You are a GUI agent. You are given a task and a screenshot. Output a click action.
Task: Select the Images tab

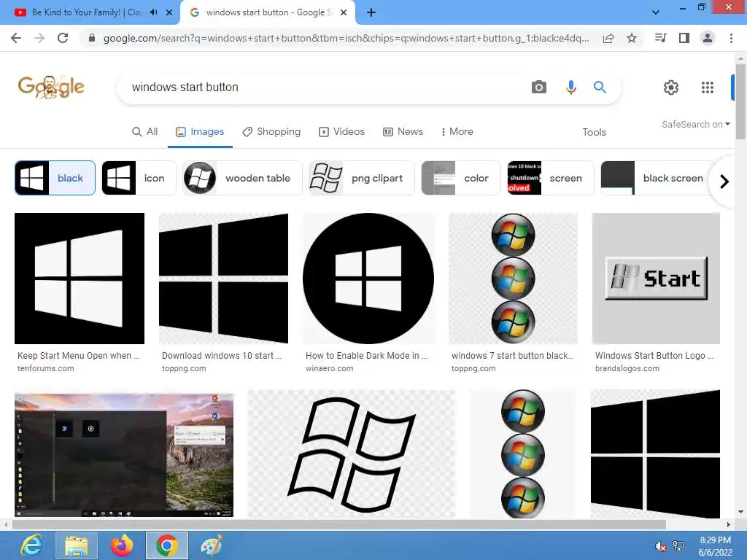tap(200, 131)
